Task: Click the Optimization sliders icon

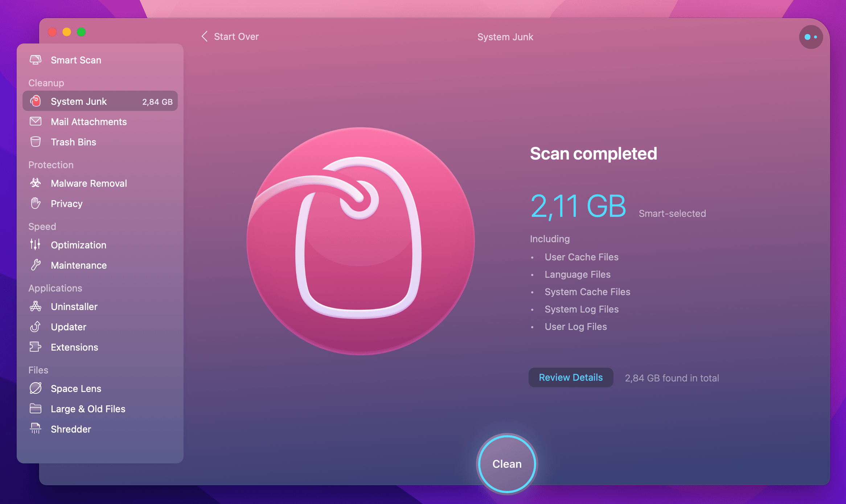Action: coord(35,245)
